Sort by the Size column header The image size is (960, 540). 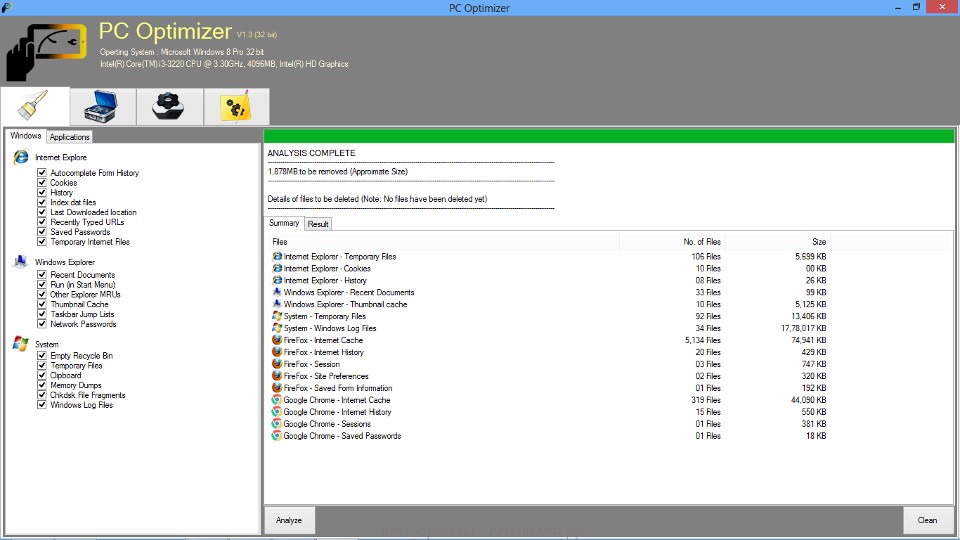click(x=778, y=242)
